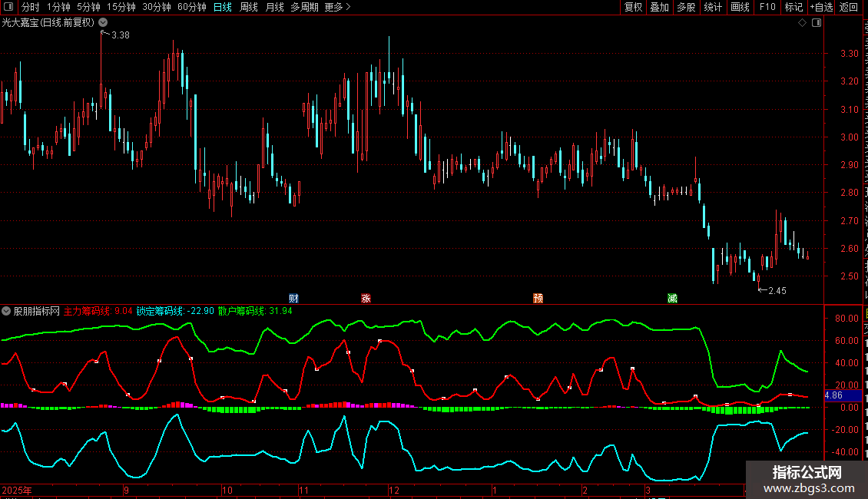Image resolution: width=868 pixels, height=499 pixels.
Task: Click the 预 forecast marker icon
Action: point(538,298)
